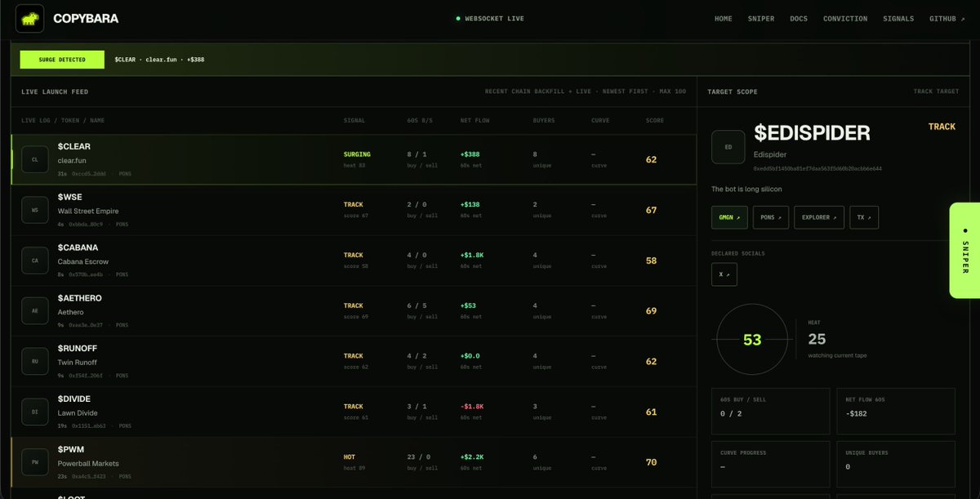Click score 58 on $CABANA row
This screenshot has height=499, width=980.
click(651, 261)
